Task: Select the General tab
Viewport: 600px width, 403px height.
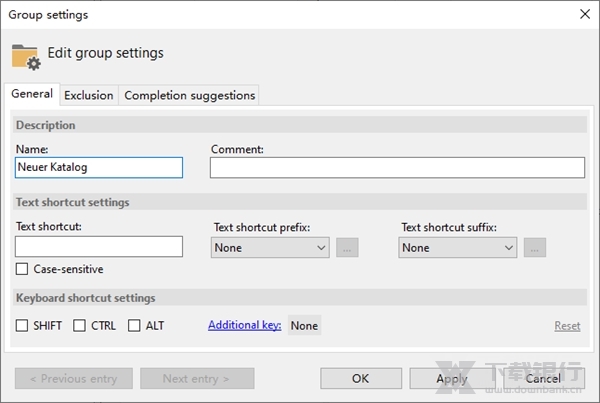Action: 32,94
